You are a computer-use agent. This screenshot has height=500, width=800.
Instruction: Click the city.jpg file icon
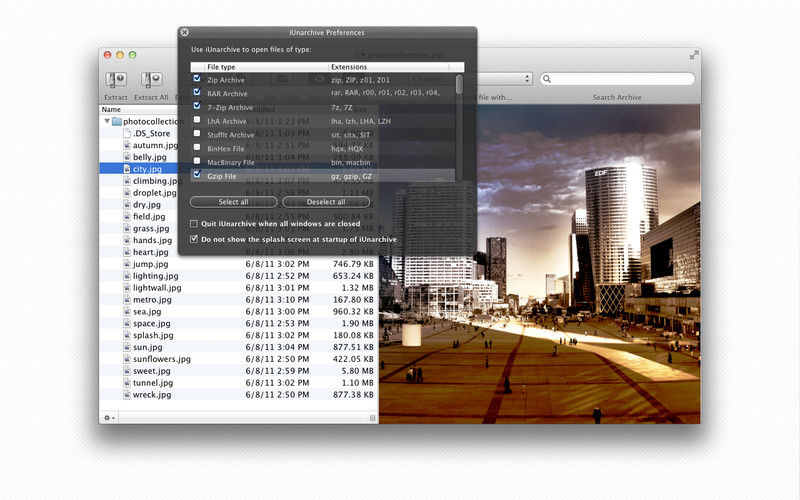tap(127, 169)
